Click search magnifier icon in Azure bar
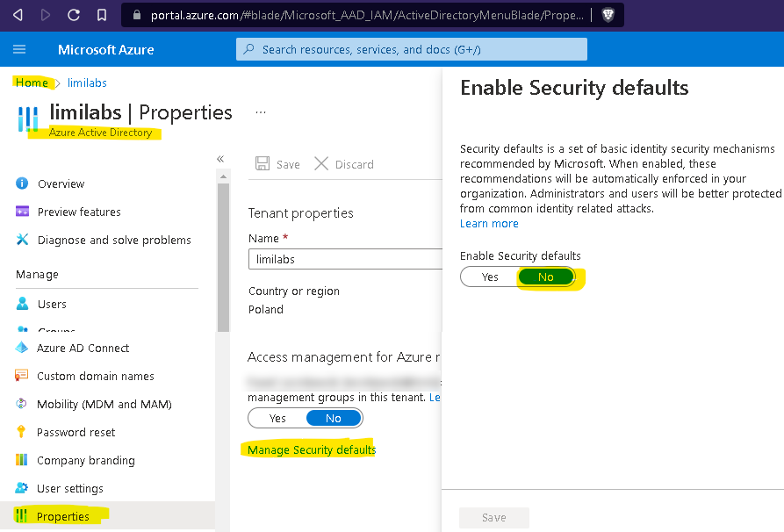The image size is (784, 532). pos(248,49)
